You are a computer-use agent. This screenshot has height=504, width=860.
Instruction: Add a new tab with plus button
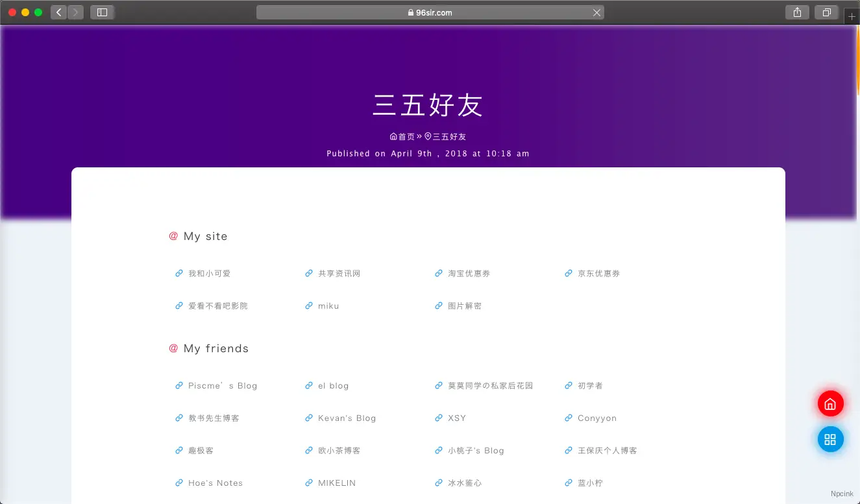(x=852, y=16)
